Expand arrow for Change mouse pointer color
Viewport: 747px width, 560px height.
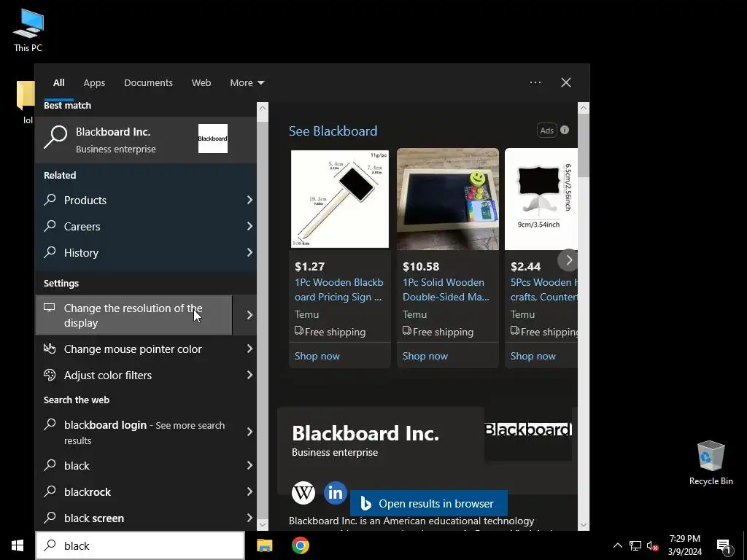[x=249, y=349]
